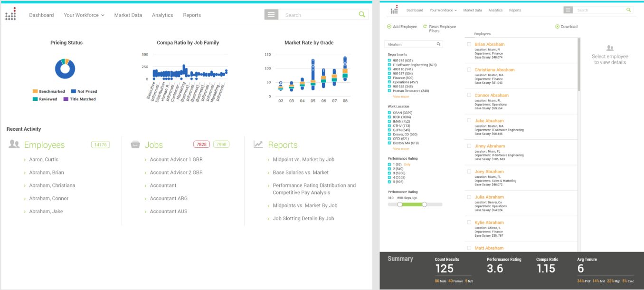This screenshot has height=290, width=644.
Task: Click chevron beside Account Advisor 1 GBR
Action: pos(146,160)
